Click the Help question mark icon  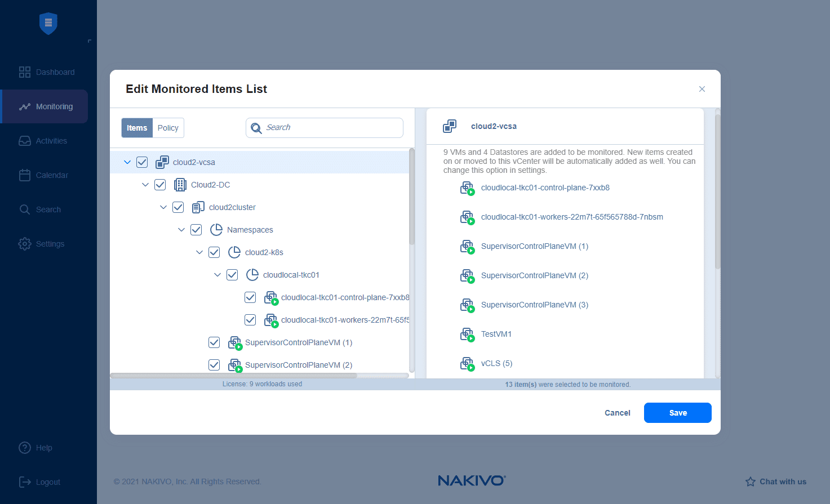pos(25,448)
